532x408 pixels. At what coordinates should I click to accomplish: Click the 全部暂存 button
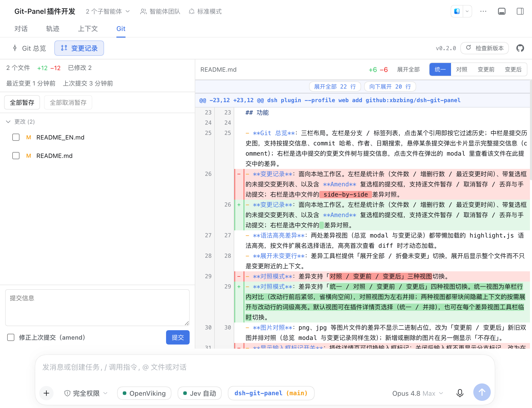[x=22, y=102]
